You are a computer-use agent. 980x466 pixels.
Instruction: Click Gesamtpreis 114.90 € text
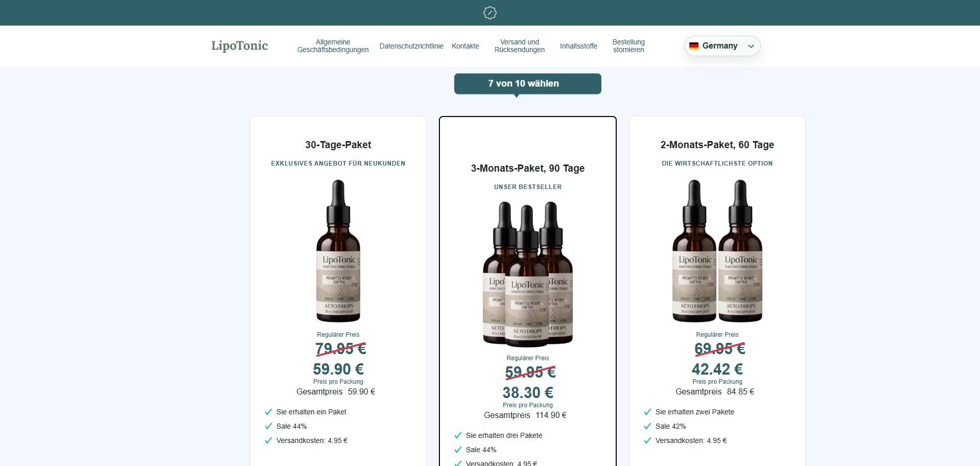(x=525, y=415)
